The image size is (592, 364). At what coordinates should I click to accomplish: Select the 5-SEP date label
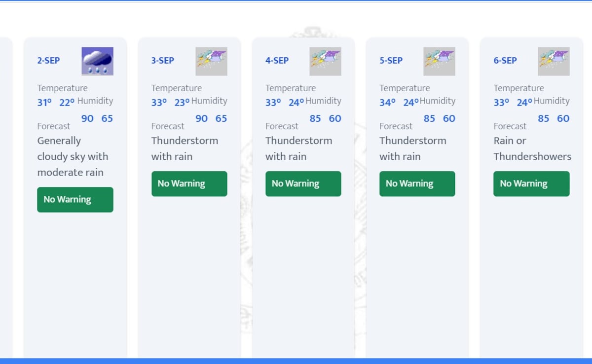(x=391, y=61)
